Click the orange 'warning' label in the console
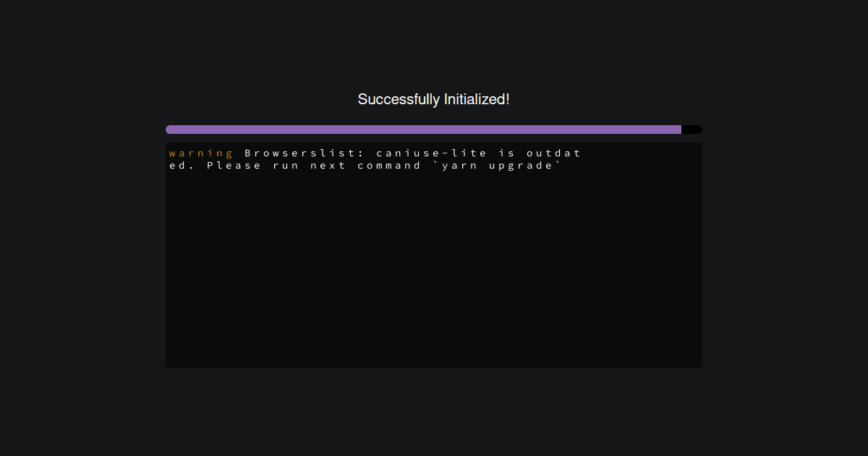The width and height of the screenshot is (868, 456). [200, 153]
